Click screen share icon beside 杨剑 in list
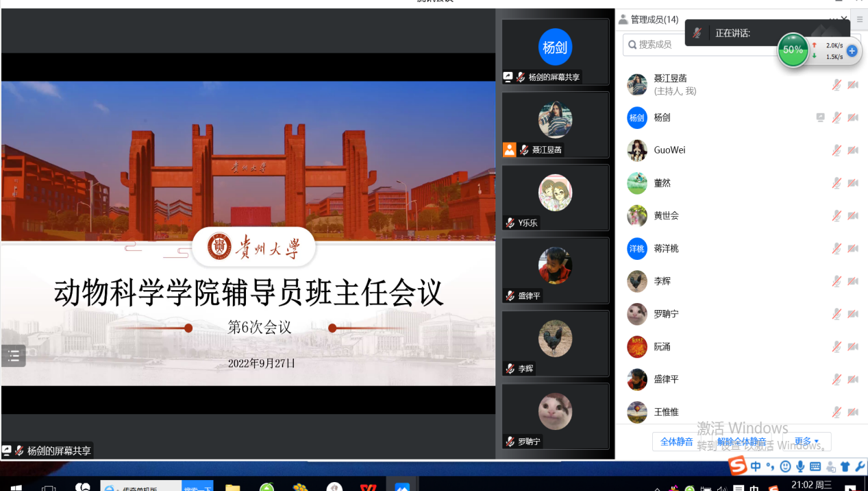This screenshot has height=491, width=868. point(820,118)
